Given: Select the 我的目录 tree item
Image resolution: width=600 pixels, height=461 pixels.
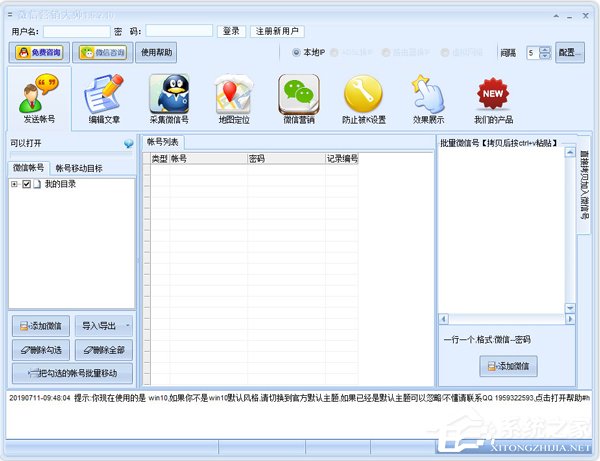Looking at the screenshot, I should pyautogui.click(x=60, y=184).
